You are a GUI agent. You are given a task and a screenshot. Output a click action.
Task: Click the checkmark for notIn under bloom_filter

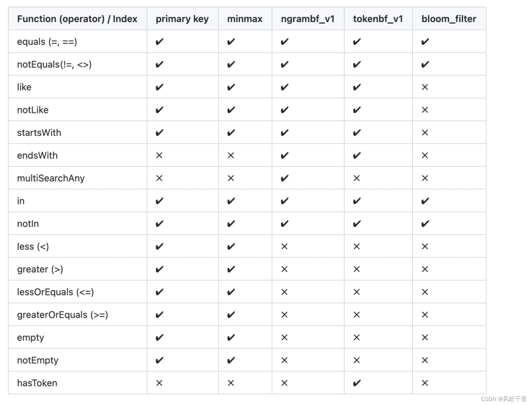tap(425, 224)
